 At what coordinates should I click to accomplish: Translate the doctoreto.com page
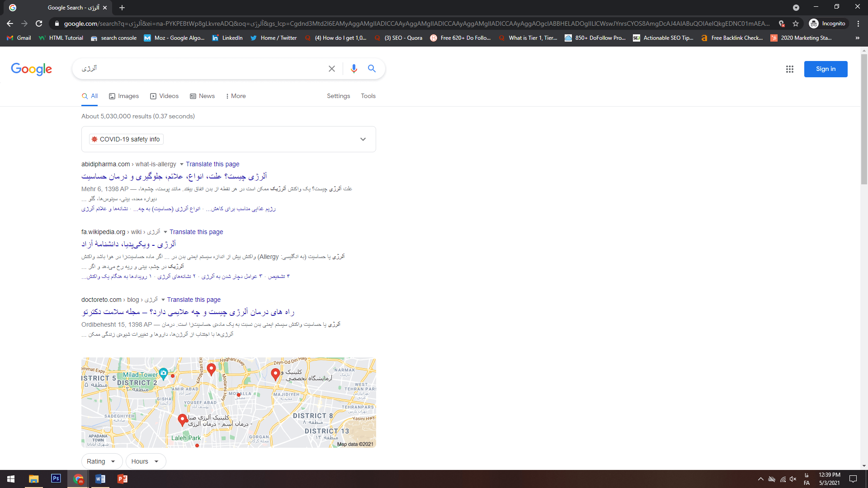pos(193,300)
